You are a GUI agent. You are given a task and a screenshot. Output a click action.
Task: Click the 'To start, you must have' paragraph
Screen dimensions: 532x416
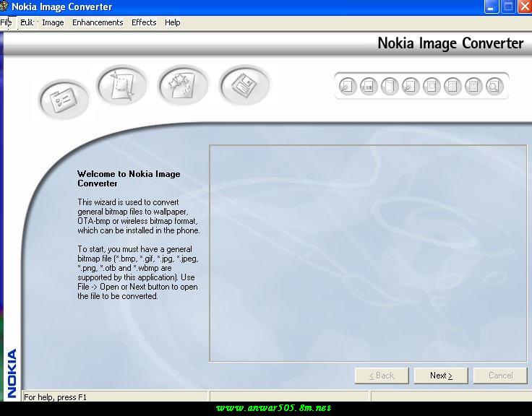pyautogui.click(x=138, y=272)
